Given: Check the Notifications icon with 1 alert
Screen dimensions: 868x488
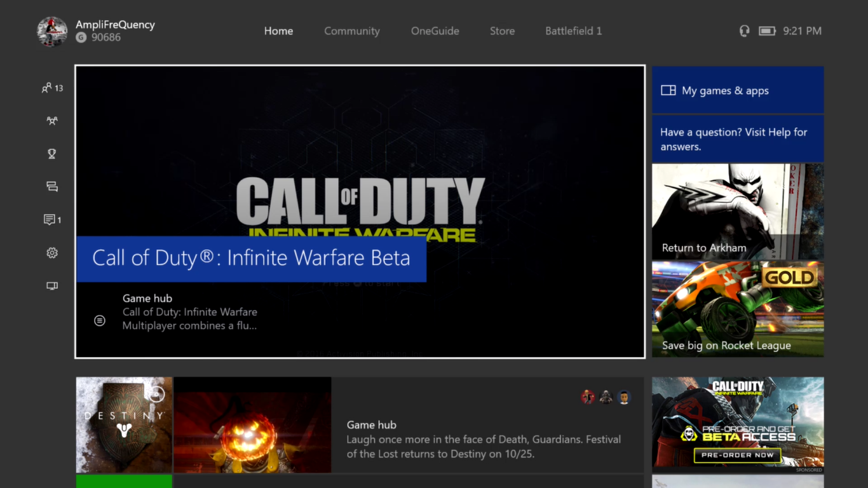Looking at the screenshot, I should point(52,220).
